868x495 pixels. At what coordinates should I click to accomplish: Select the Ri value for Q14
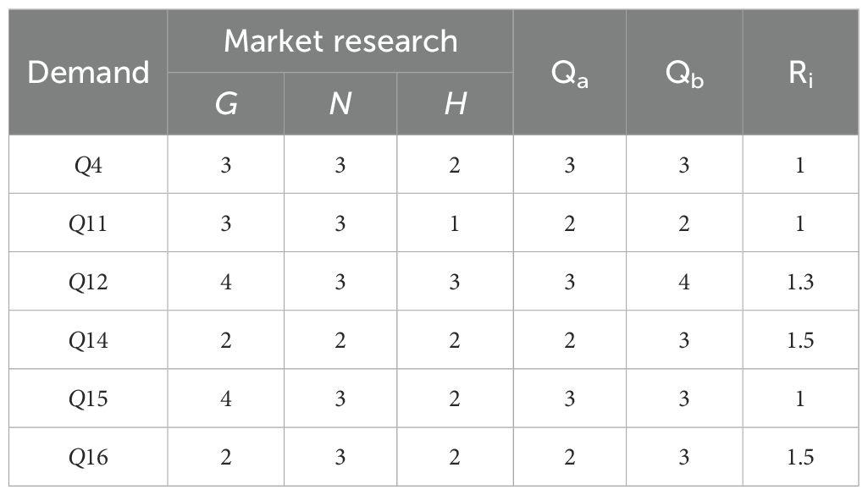[800, 340]
